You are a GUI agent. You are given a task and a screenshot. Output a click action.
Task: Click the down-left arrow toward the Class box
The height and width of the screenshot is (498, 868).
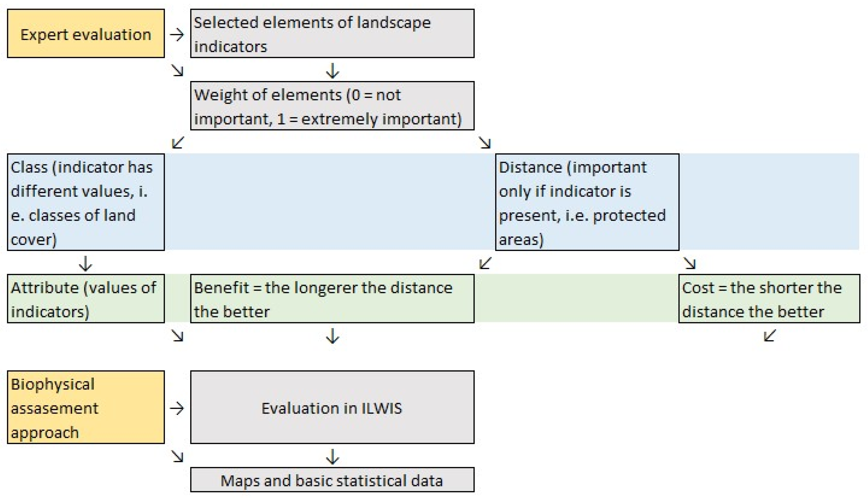click(x=178, y=142)
